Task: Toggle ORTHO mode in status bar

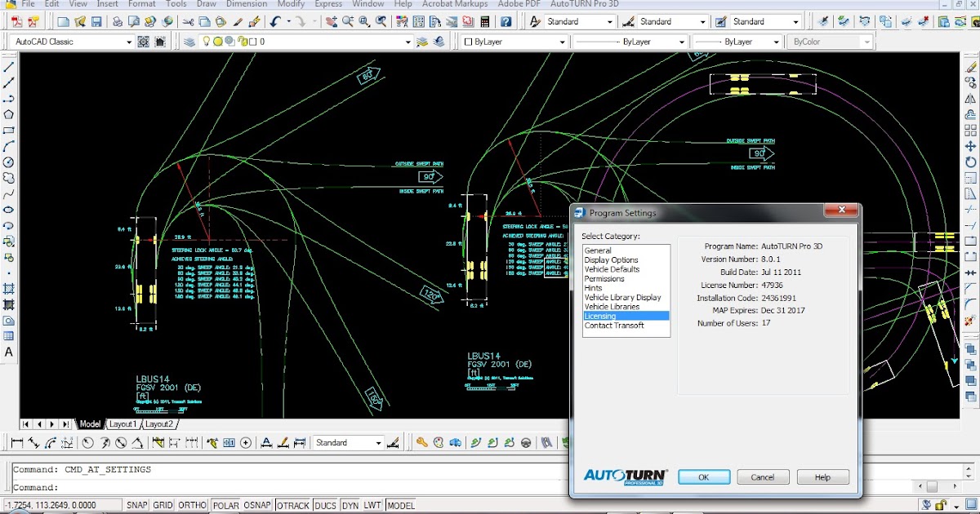Action: [192, 506]
